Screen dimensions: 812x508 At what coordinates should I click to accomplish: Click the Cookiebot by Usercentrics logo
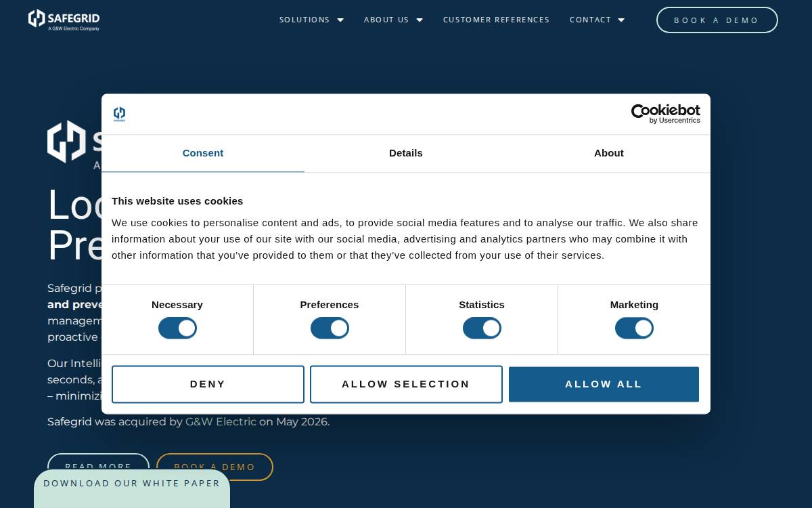click(x=665, y=114)
